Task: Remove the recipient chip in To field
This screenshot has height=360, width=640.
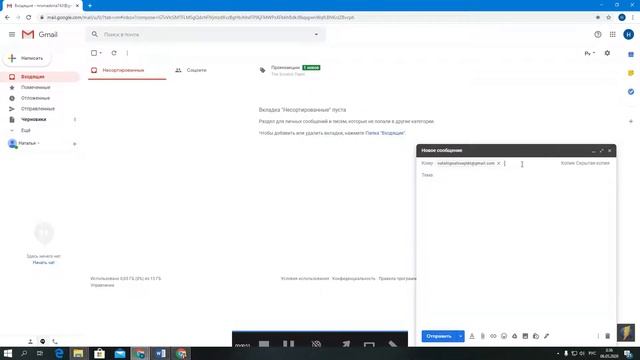Action: pyautogui.click(x=498, y=163)
